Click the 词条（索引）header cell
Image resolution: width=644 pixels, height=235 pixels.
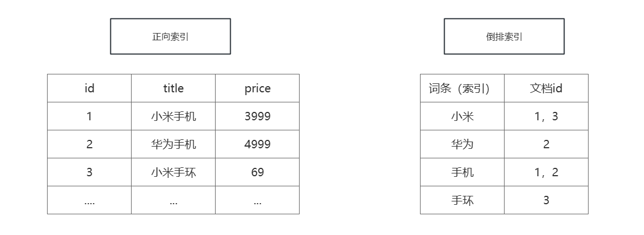[x=462, y=88]
